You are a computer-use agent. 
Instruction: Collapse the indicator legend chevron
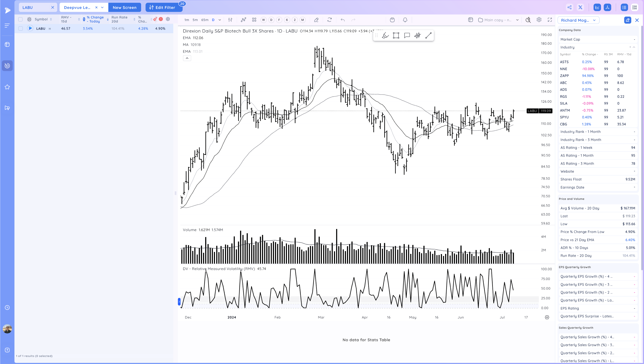tap(187, 58)
